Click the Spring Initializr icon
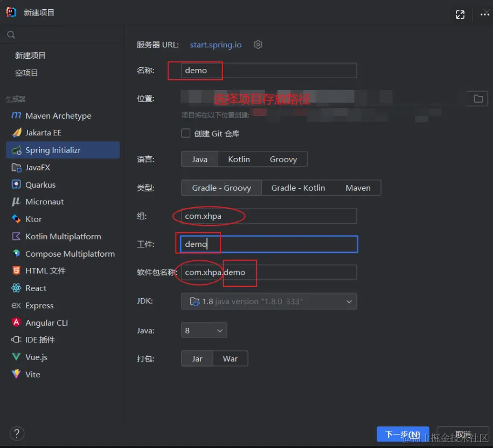 click(x=17, y=150)
